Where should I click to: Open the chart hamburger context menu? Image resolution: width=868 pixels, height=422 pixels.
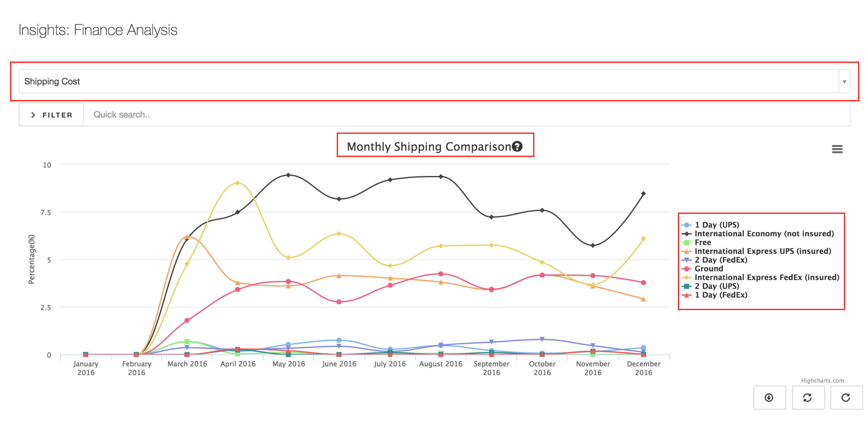tap(837, 149)
